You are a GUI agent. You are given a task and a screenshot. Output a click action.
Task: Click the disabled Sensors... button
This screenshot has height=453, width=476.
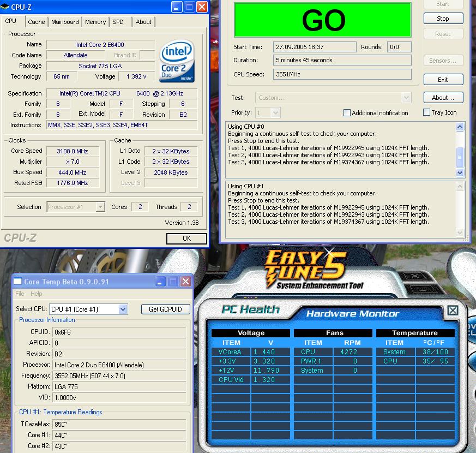point(443,61)
